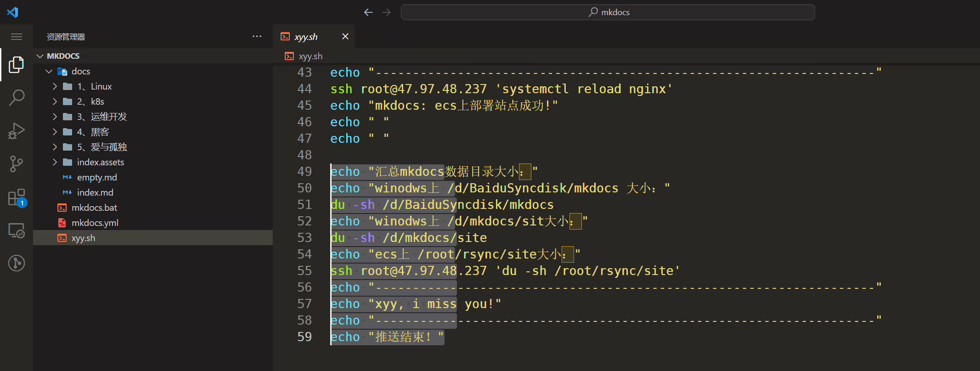The width and height of the screenshot is (980, 371).
Task: Open Remote Explorer icon
Action: [x=17, y=230]
